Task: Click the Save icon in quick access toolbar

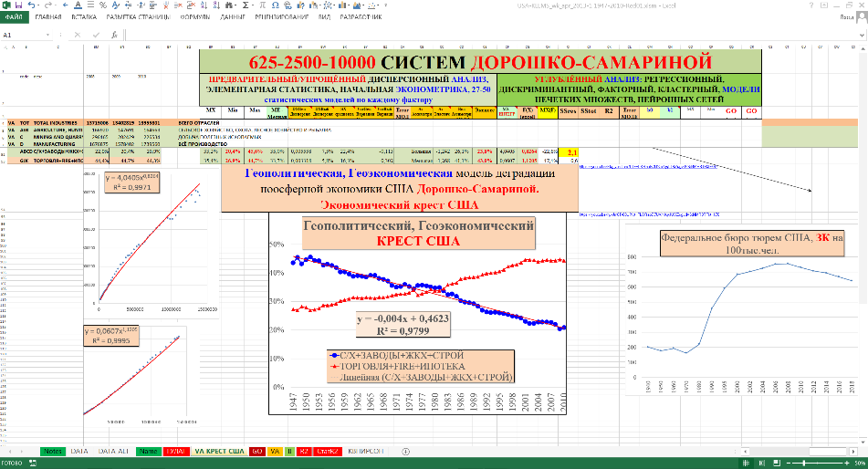Action: (20, 5)
